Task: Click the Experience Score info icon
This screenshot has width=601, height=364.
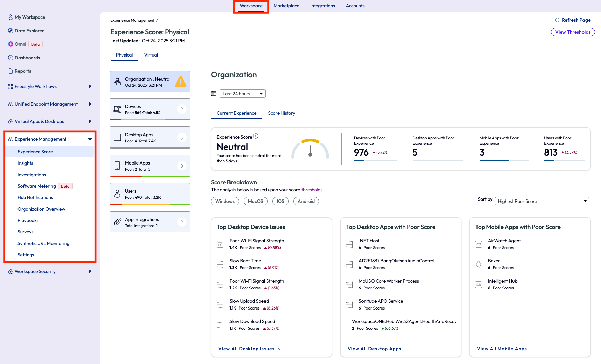Action: coord(256,136)
